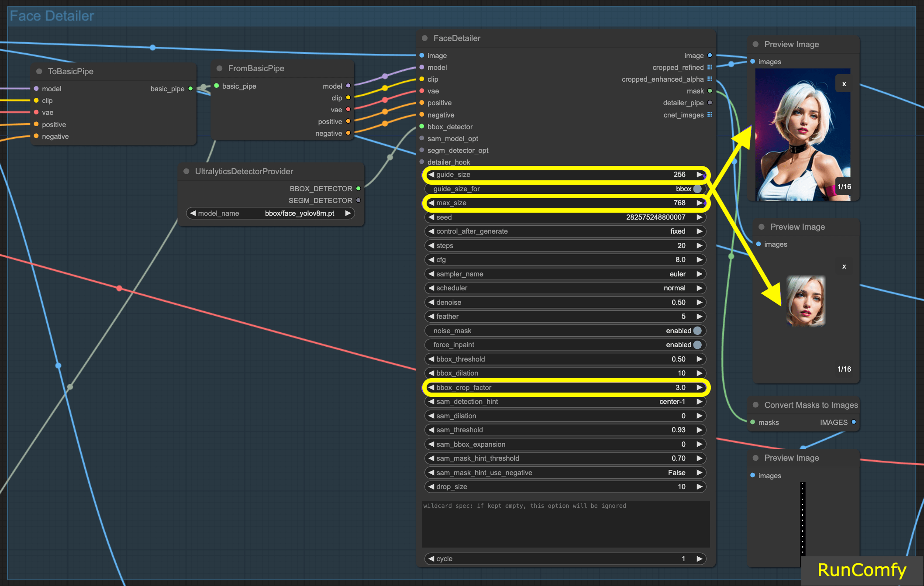Image resolution: width=924 pixels, height=586 pixels.
Task: Toggle the guide_size_for bbox switch
Action: [697, 189]
